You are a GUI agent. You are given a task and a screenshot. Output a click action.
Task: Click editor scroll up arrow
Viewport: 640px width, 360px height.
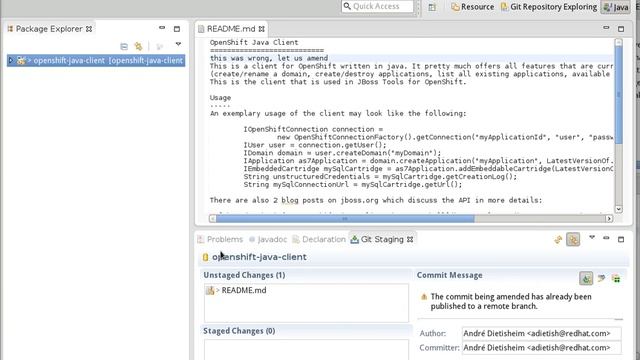pyautogui.click(x=618, y=42)
